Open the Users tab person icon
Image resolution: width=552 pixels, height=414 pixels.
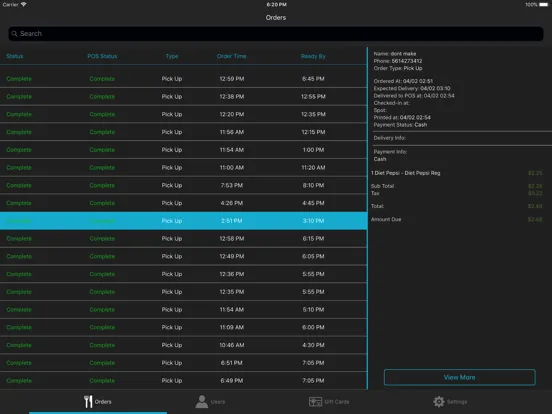click(202, 401)
